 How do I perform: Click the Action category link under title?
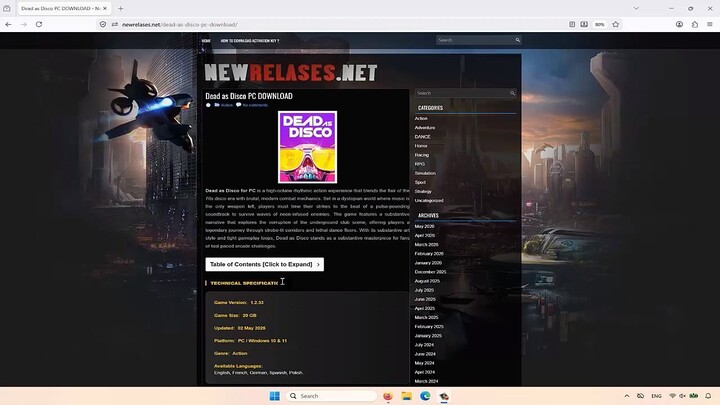[x=227, y=105]
